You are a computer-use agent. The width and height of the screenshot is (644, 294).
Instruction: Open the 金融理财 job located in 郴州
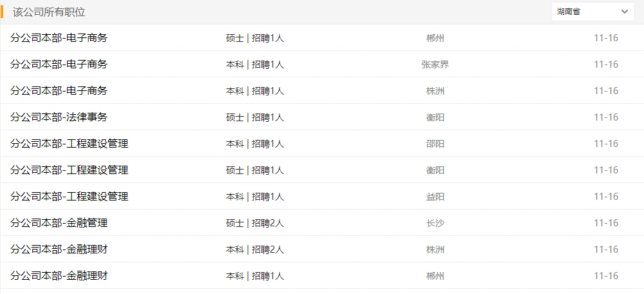[59, 276]
